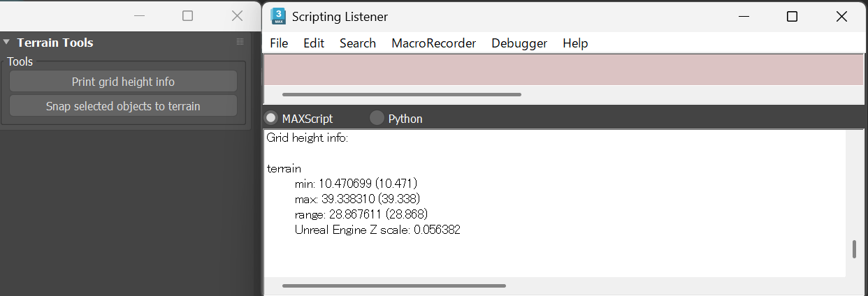Click Snap selected objects to terrain
Image resolution: width=868 pixels, height=296 pixels.
coord(123,107)
